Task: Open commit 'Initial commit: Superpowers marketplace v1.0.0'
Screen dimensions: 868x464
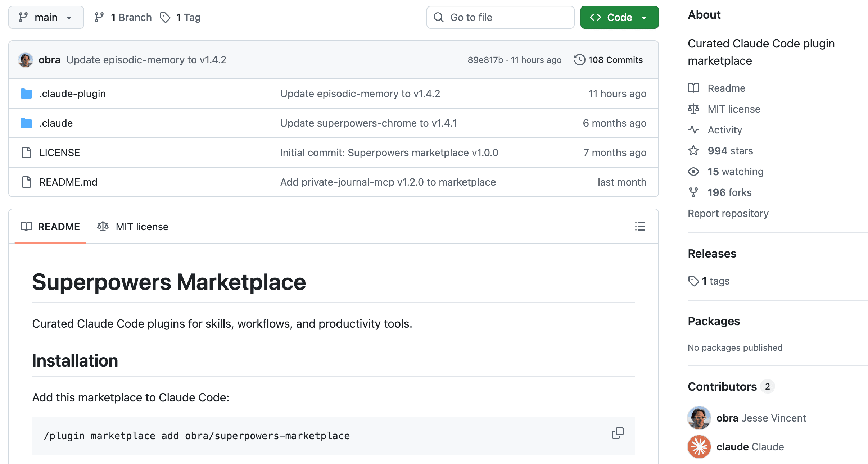Action: [389, 153]
